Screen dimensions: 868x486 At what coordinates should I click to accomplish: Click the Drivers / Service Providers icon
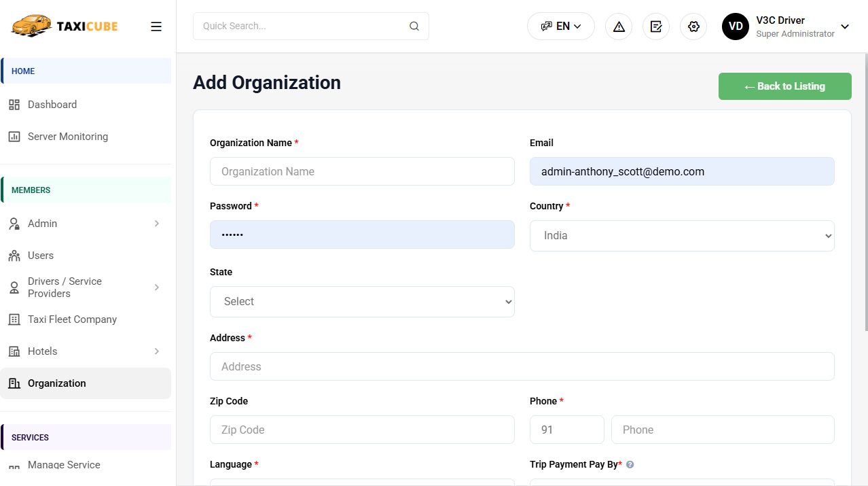click(x=14, y=288)
